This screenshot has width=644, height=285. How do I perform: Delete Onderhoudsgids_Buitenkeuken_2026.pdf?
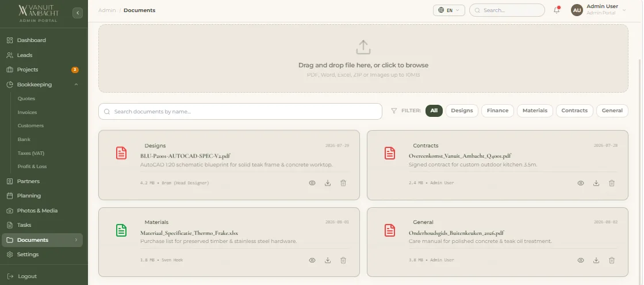(612, 260)
